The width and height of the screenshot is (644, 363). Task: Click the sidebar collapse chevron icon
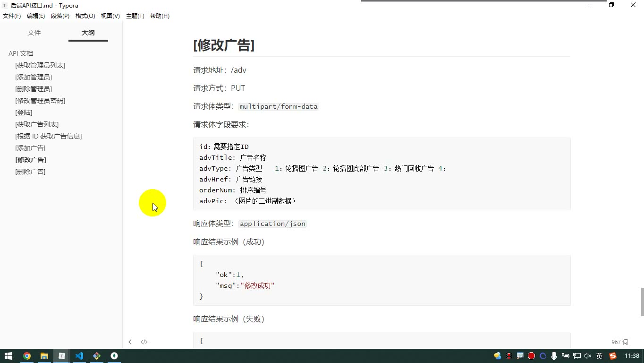130,342
